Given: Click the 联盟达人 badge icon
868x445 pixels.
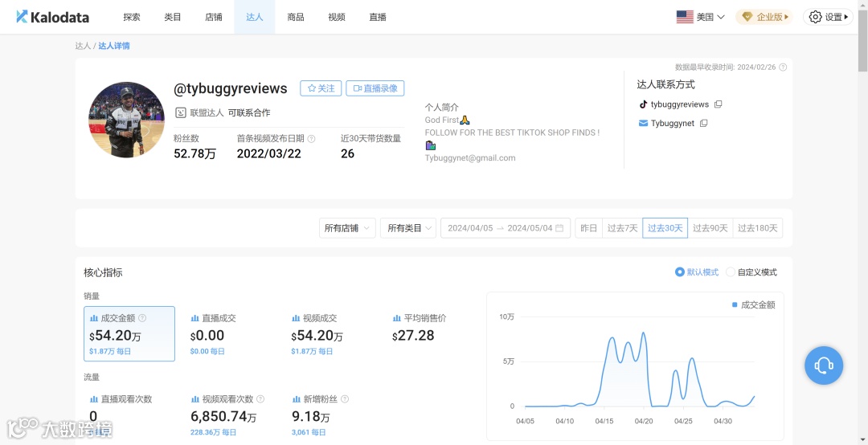Looking at the screenshot, I should pos(181,112).
